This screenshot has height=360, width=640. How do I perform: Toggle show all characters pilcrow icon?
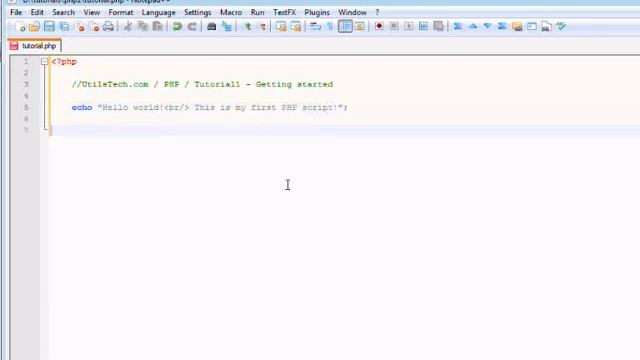point(330,27)
